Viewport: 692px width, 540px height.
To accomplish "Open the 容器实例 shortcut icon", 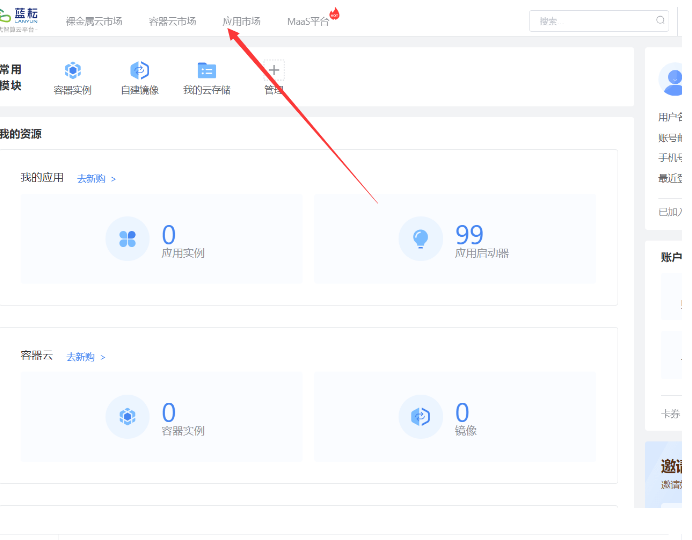I will [72, 71].
